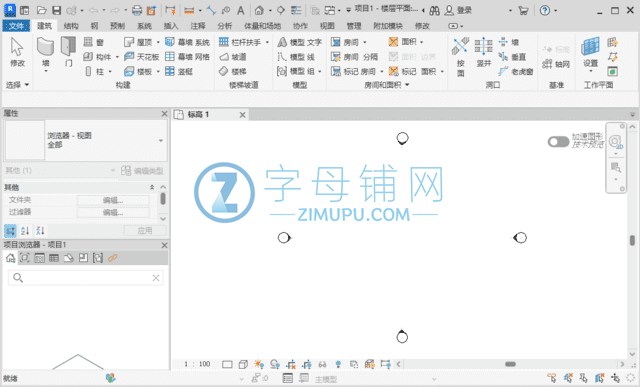Select the 窗 (Window) tool
The width and height of the screenshot is (640, 387).
coord(94,42)
